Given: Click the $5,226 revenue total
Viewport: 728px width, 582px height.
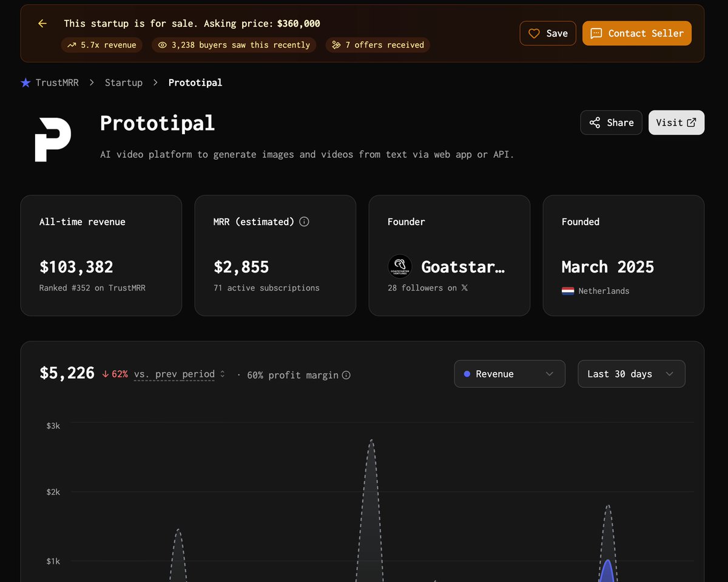Looking at the screenshot, I should pos(67,373).
